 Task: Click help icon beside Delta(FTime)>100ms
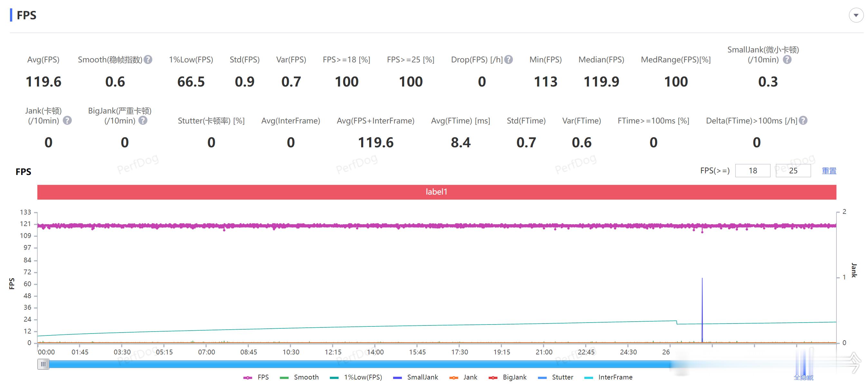pos(803,121)
